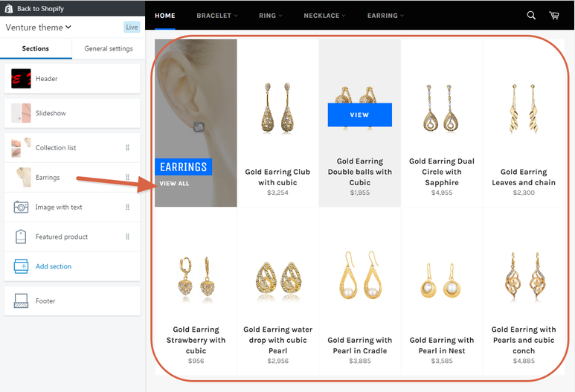Image resolution: width=575 pixels, height=392 pixels.
Task: Click the Add section plus icon
Action: coord(21,266)
